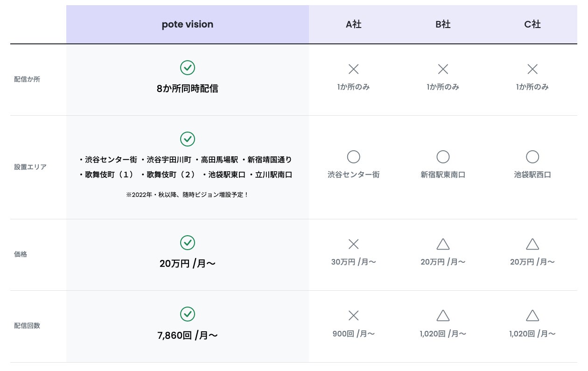The image size is (588, 371).
Task: Click the ※2022年・秋以降 ビジョン増設予定 note
Action: pos(187,195)
